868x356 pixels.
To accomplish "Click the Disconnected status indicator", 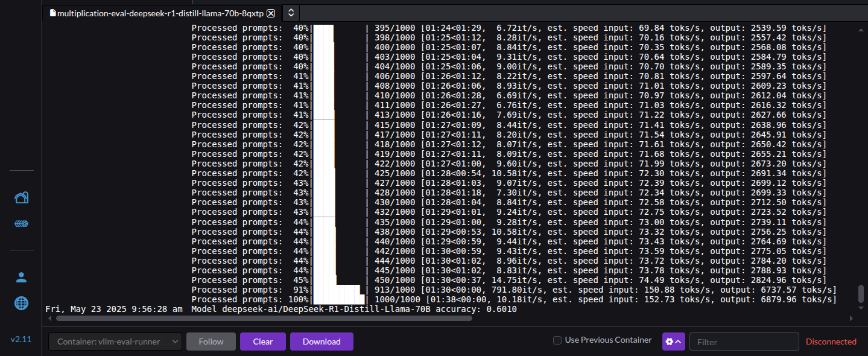I will point(831,341).
